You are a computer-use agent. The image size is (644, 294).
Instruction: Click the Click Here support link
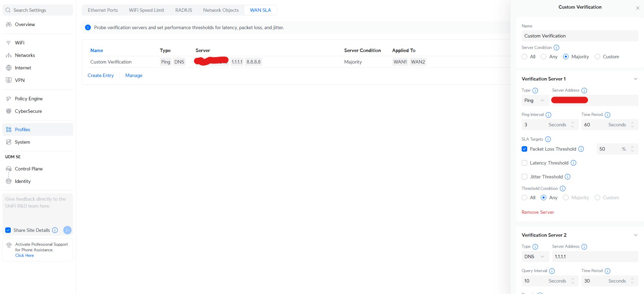[x=24, y=255]
